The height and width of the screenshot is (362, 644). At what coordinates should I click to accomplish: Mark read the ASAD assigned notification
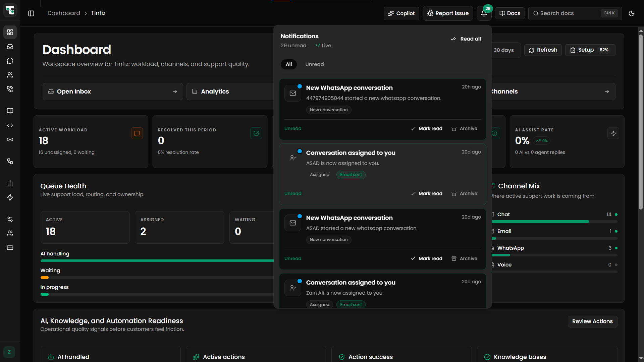(427, 194)
